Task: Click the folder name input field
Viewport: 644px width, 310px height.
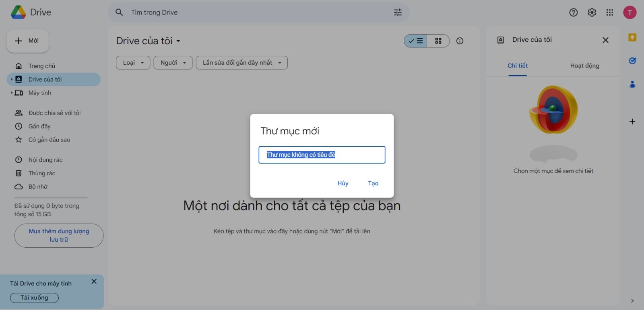Action: (322, 155)
